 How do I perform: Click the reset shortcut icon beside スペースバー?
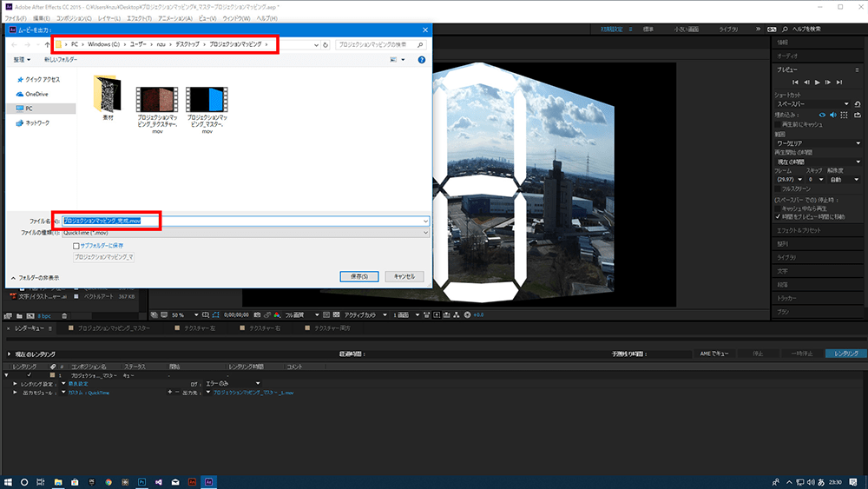tap(858, 103)
